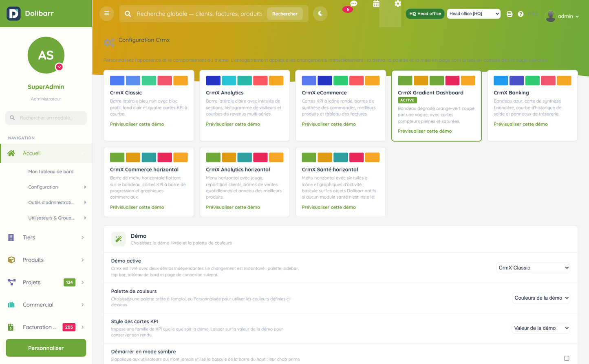The height and width of the screenshot is (364, 589).
Task: Expand the Facturation menu chevron
Action: [83, 327]
